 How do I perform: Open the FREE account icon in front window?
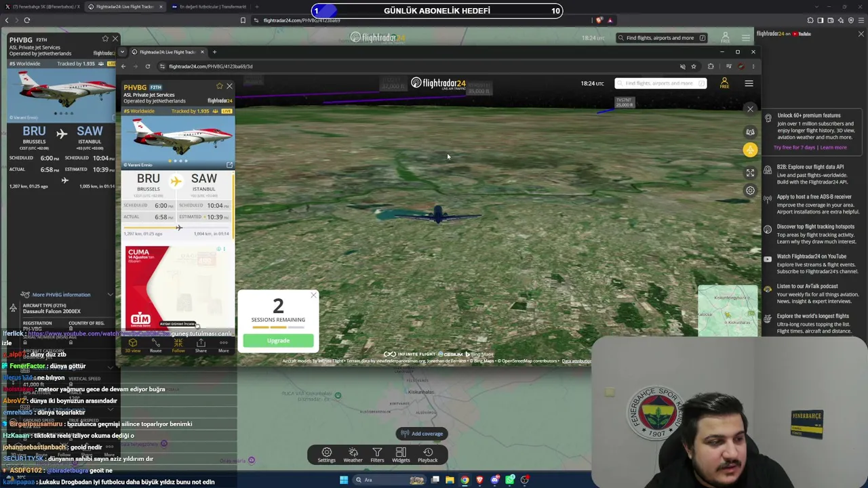[x=724, y=83]
